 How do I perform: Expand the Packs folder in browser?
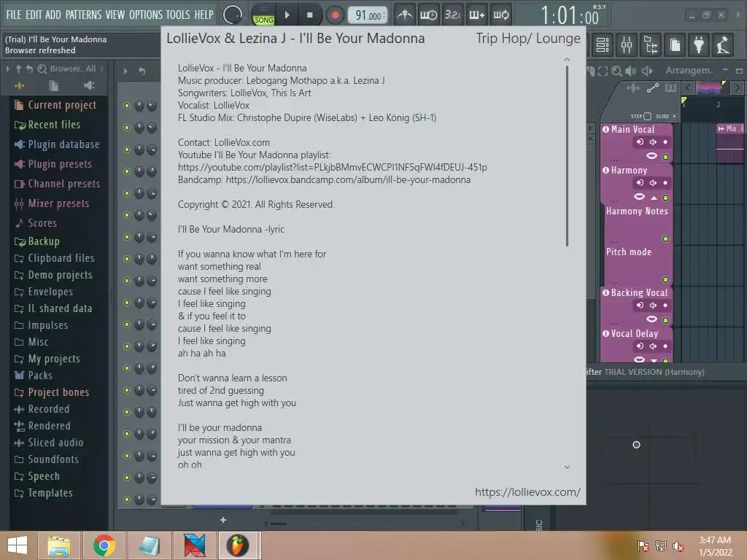point(33,376)
